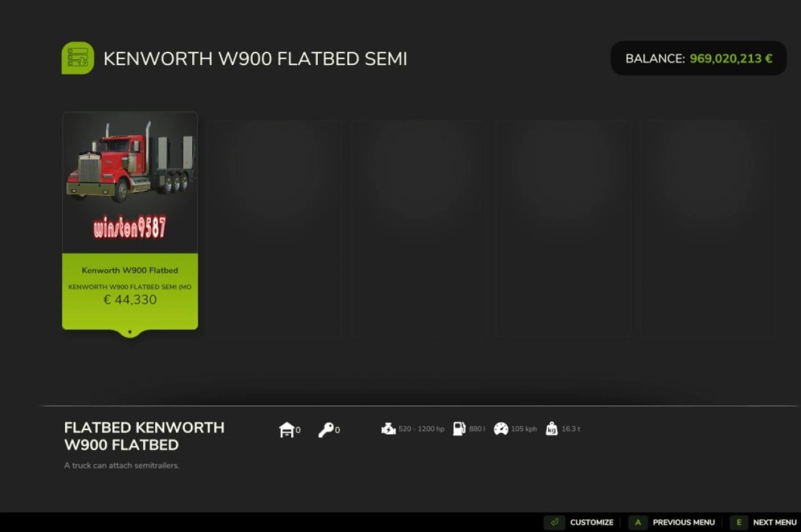Click the € 44,330 price on the card
Image resolution: width=801 pixels, height=532 pixels.
pos(130,300)
